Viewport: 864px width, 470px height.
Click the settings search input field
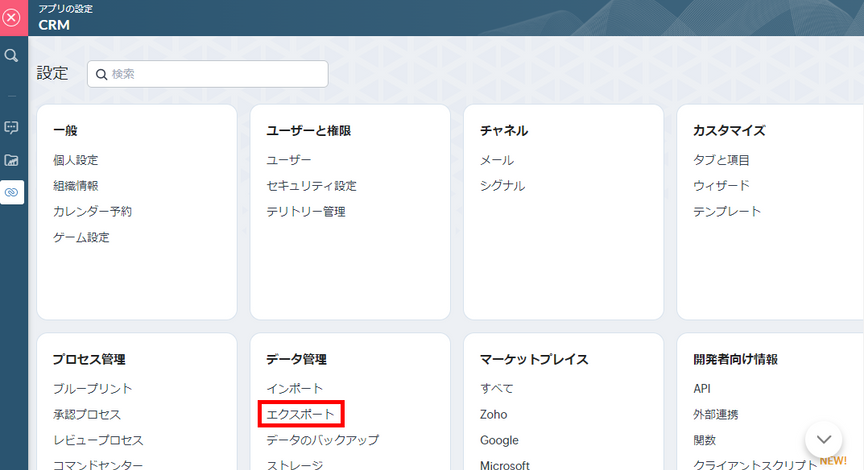tap(208, 74)
